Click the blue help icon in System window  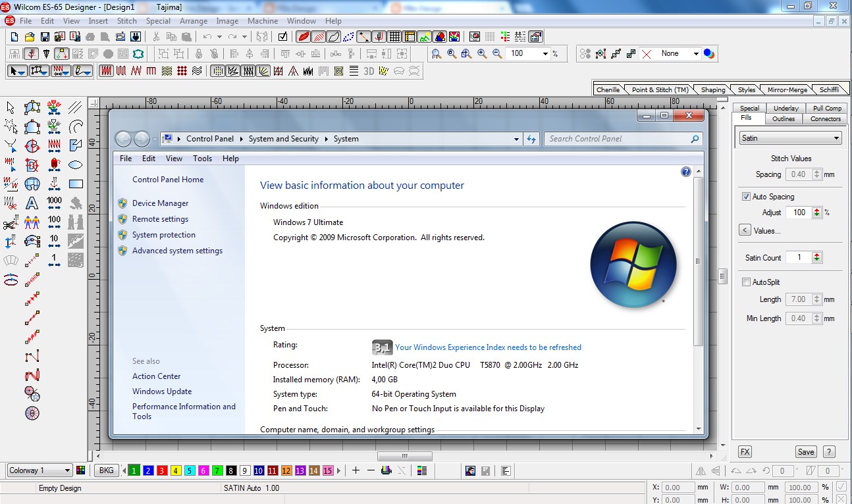[x=686, y=172]
